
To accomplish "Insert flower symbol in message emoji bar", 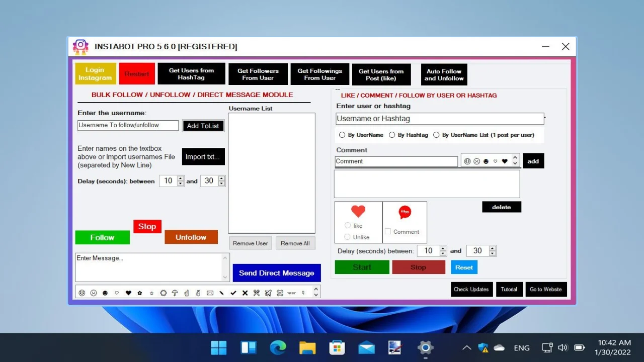I will click(140, 293).
